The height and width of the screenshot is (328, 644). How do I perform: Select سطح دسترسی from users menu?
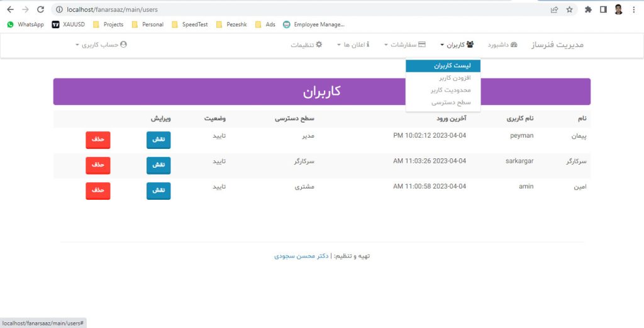[x=443, y=102]
